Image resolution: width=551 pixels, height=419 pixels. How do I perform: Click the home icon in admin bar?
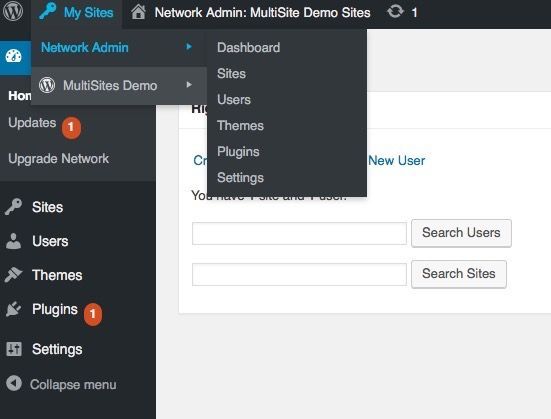[138, 12]
